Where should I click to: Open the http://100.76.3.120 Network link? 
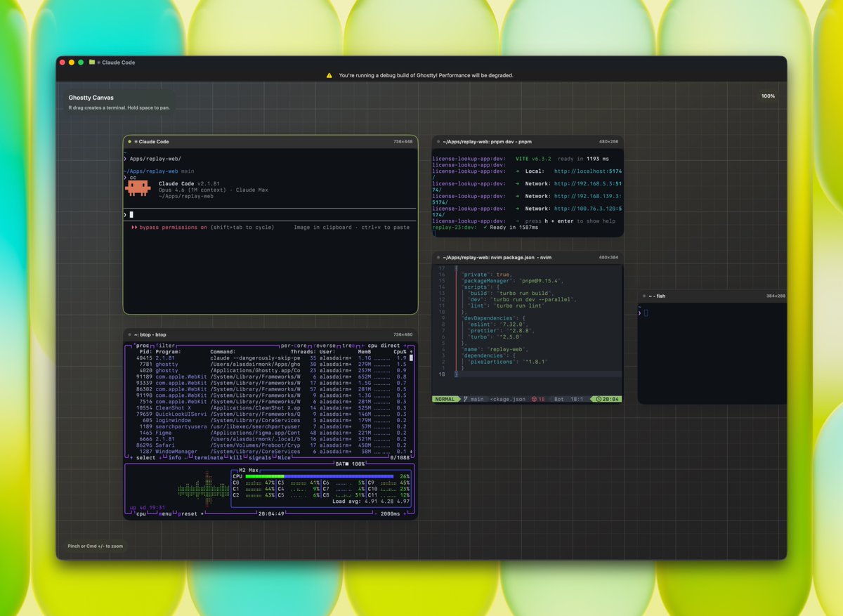pos(587,209)
